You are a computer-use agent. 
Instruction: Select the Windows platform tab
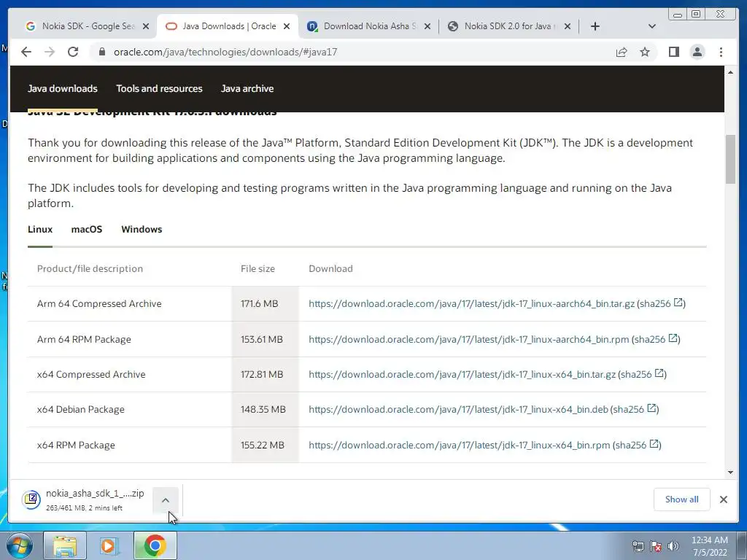coord(142,229)
